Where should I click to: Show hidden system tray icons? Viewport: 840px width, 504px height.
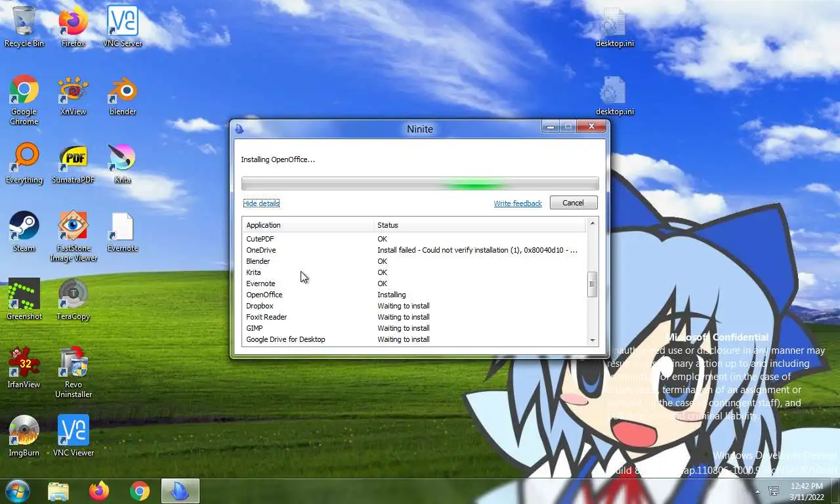point(757,491)
